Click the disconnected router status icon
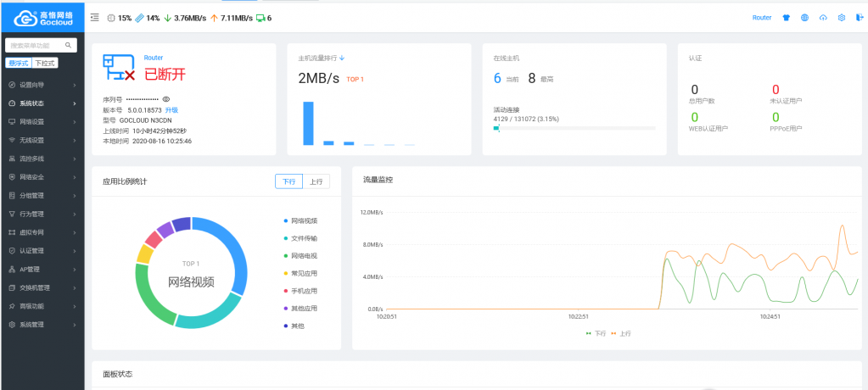Viewport: 868px width, 390px height. pyautogui.click(x=119, y=68)
